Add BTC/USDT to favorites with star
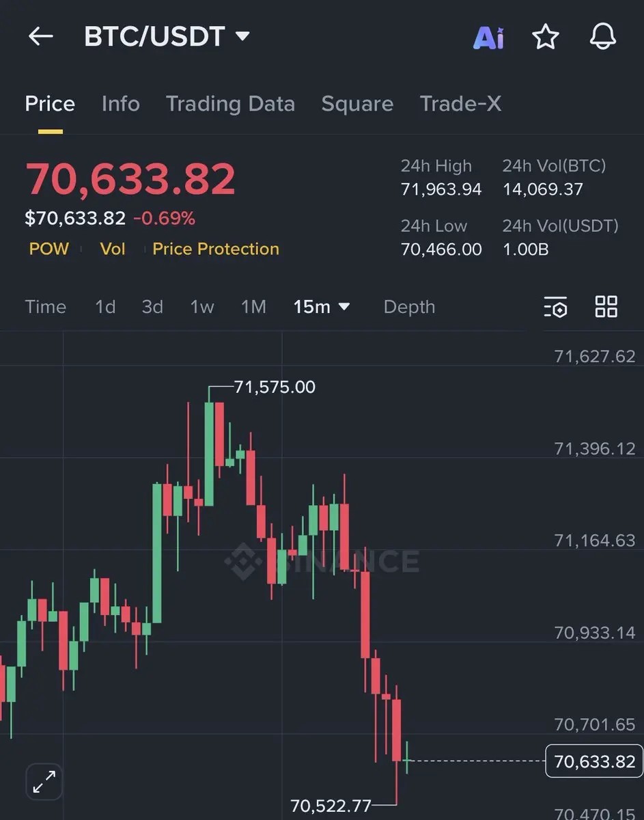This screenshot has width=644, height=820. tap(546, 37)
